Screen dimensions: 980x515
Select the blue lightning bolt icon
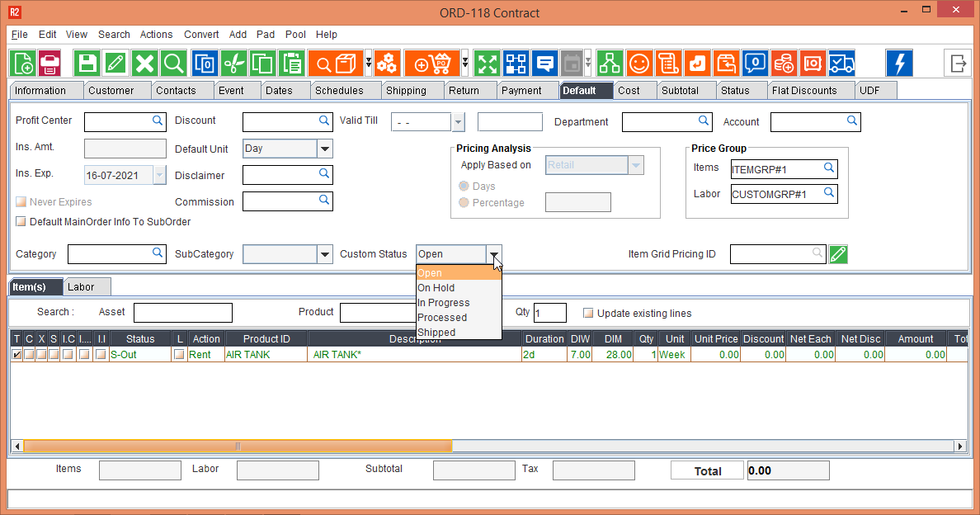coord(899,63)
